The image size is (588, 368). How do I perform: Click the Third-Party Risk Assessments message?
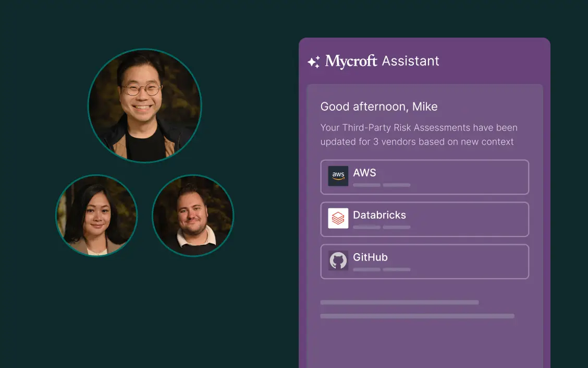click(419, 135)
